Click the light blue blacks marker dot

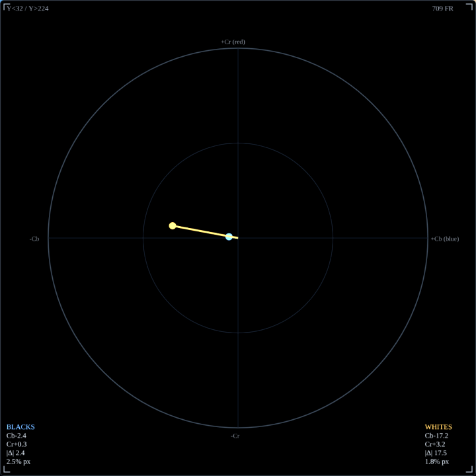pos(229,237)
